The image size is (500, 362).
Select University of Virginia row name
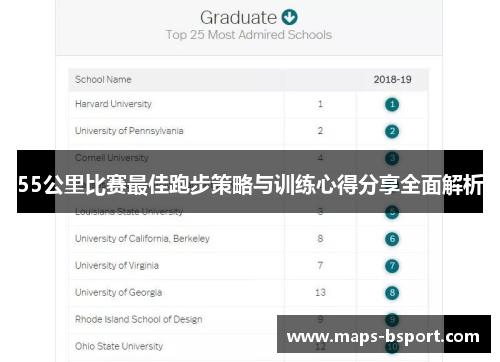click(x=117, y=265)
